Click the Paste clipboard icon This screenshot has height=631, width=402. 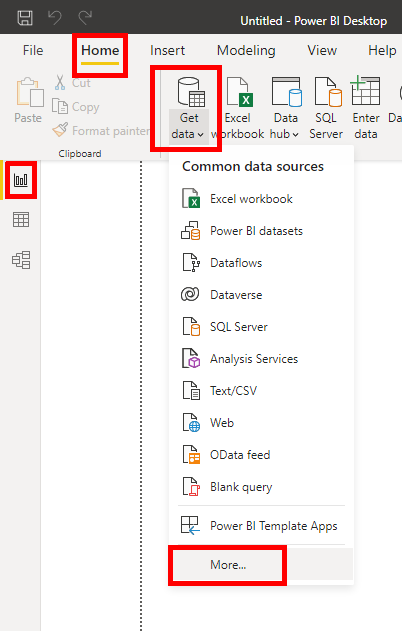pos(29,93)
